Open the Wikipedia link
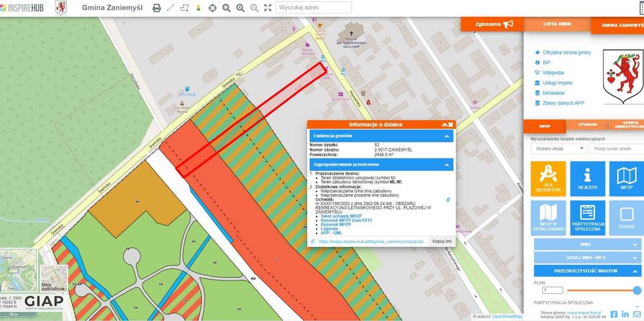The width and height of the screenshot is (644, 321). tap(553, 73)
